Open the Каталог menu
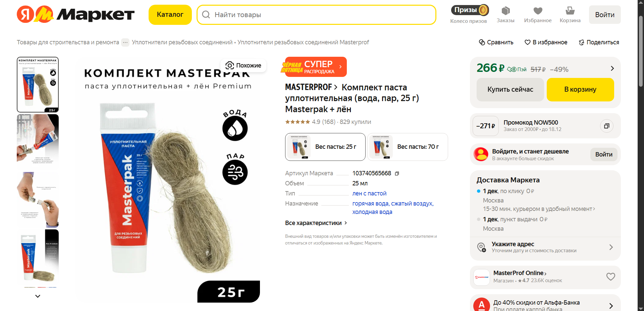 point(170,15)
